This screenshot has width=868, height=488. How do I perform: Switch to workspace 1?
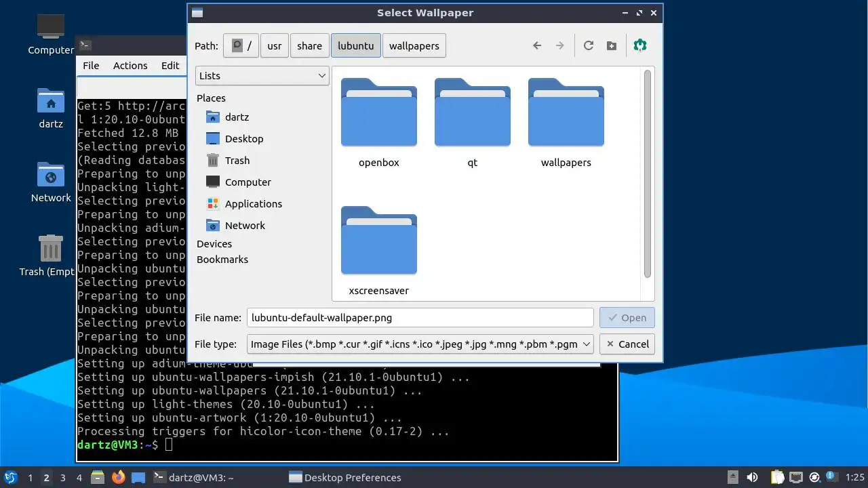(x=30, y=478)
